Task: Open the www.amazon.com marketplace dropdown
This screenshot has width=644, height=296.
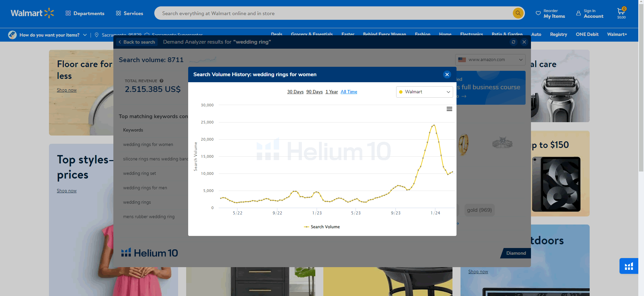Action: [490, 60]
